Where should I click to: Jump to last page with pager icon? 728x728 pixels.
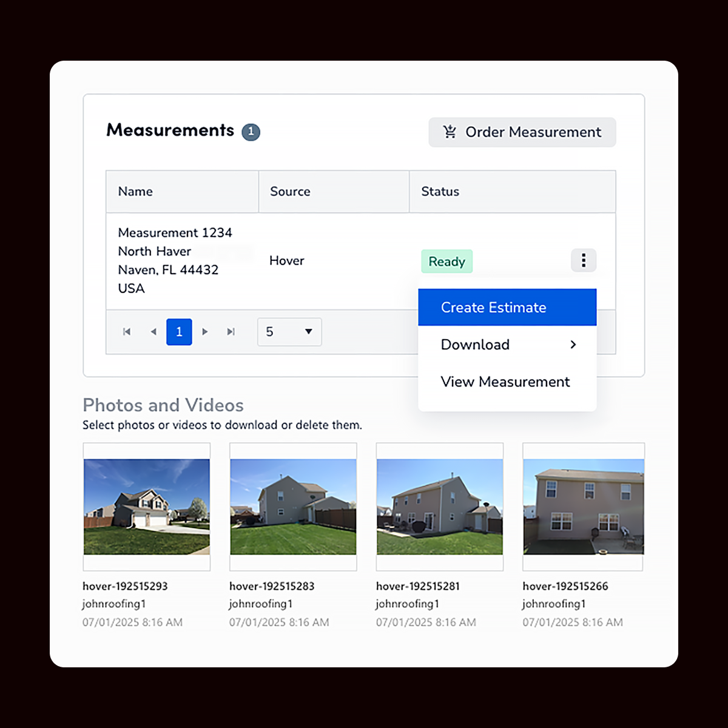[231, 332]
